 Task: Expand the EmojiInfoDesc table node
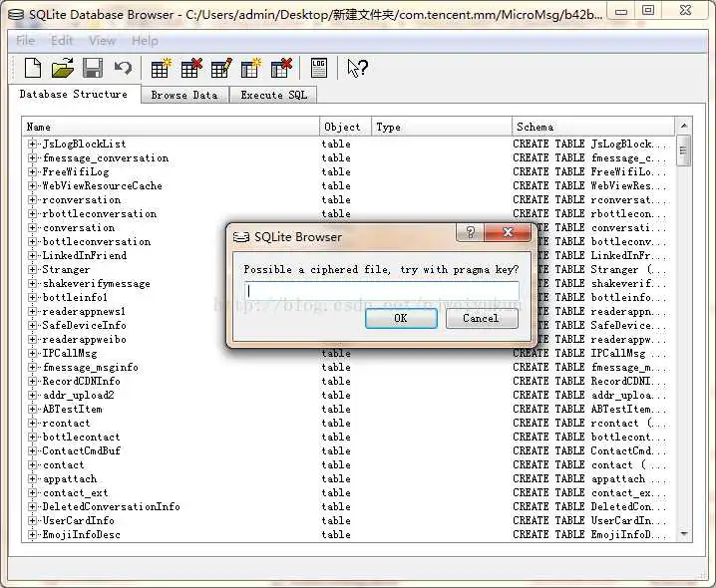tap(32, 534)
